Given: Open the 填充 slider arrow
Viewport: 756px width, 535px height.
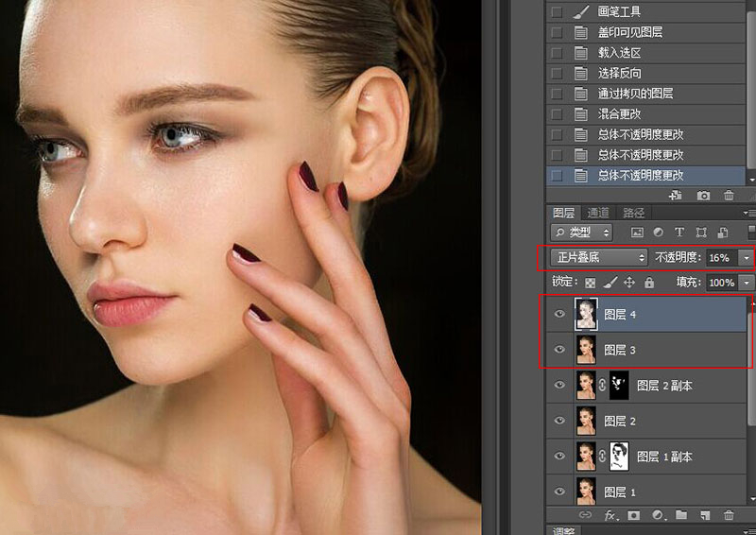Looking at the screenshot, I should coord(747,283).
